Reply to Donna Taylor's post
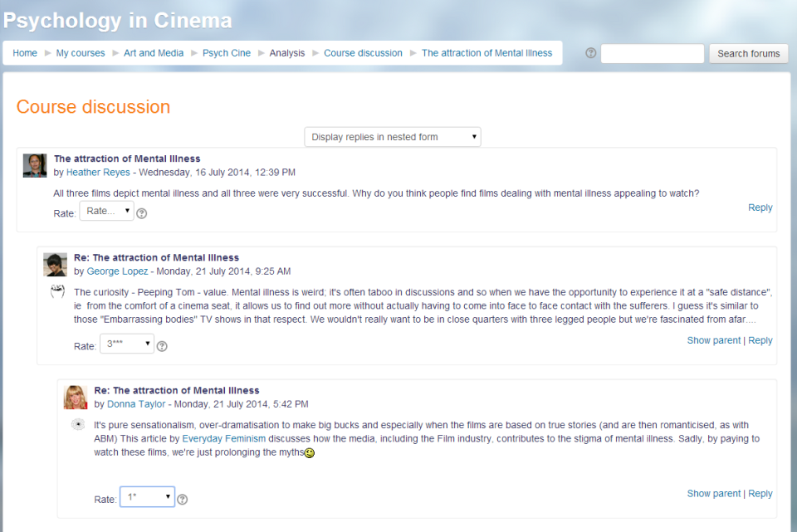This screenshot has width=797, height=532. [760, 493]
